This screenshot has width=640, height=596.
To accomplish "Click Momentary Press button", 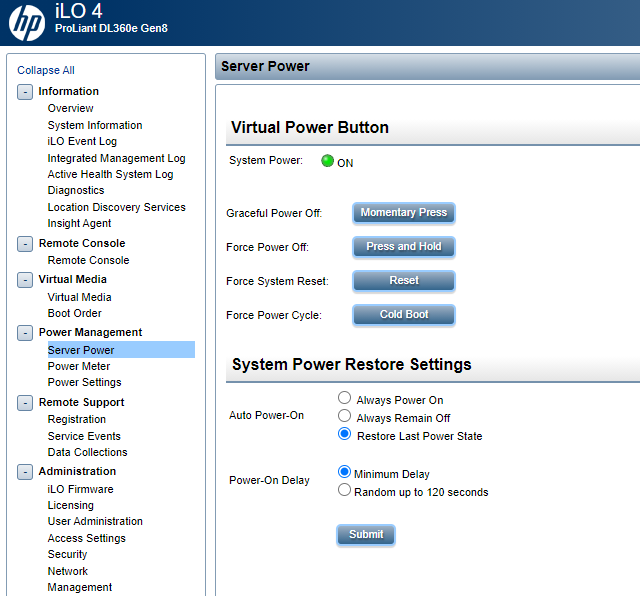I will tap(404, 213).
